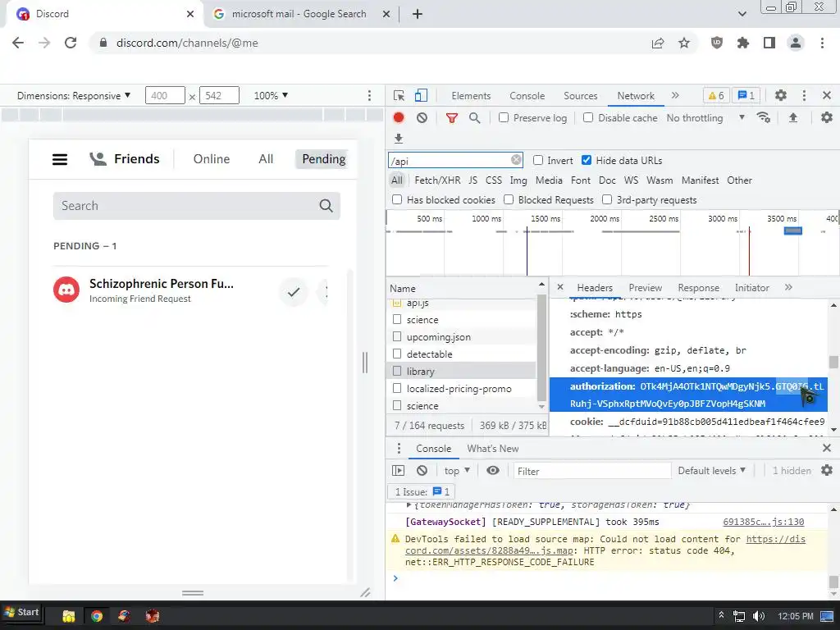
Task: Reload the Discord page
Action: click(x=71, y=43)
